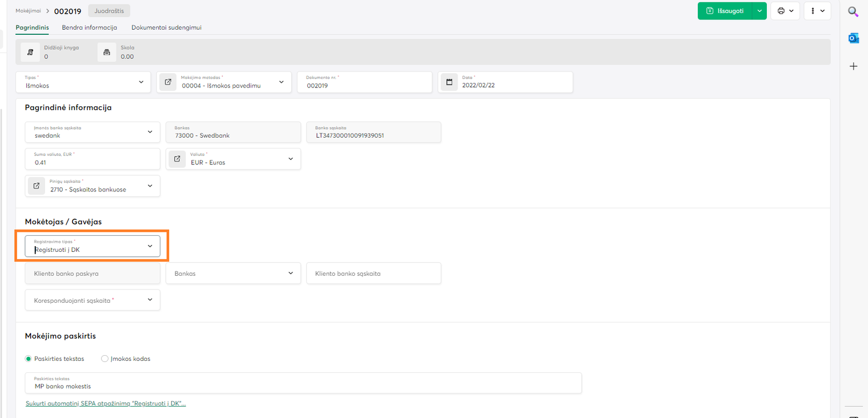Open the Valiuta external link icon
This screenshot has height=418, width=868.
click(177, 159)
